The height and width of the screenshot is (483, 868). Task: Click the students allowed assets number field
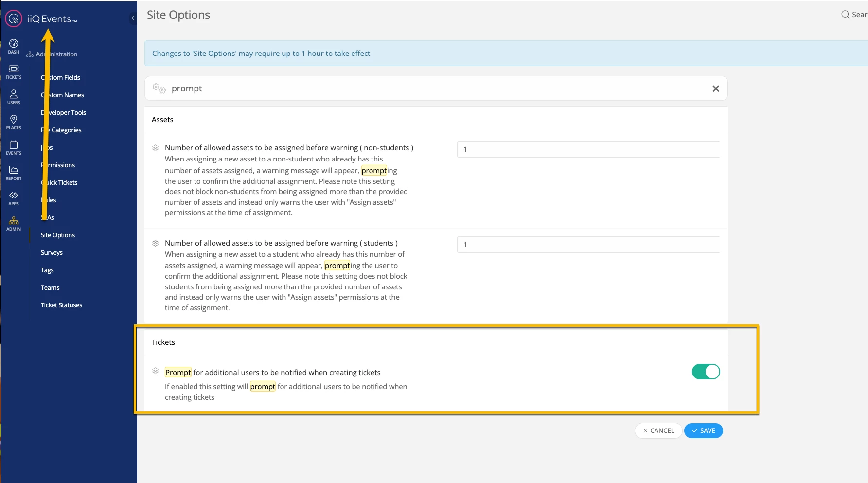click(x=588, y=245)
